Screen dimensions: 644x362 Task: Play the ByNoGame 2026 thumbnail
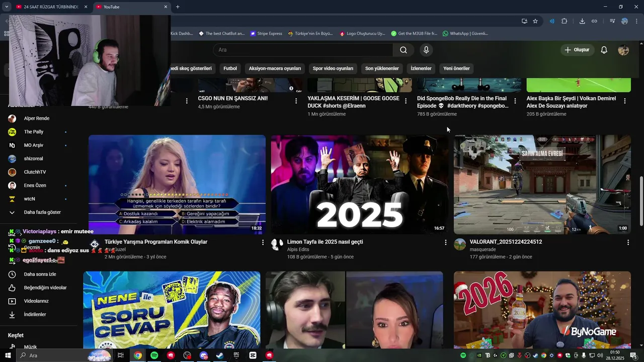click(x=542, y=310)
